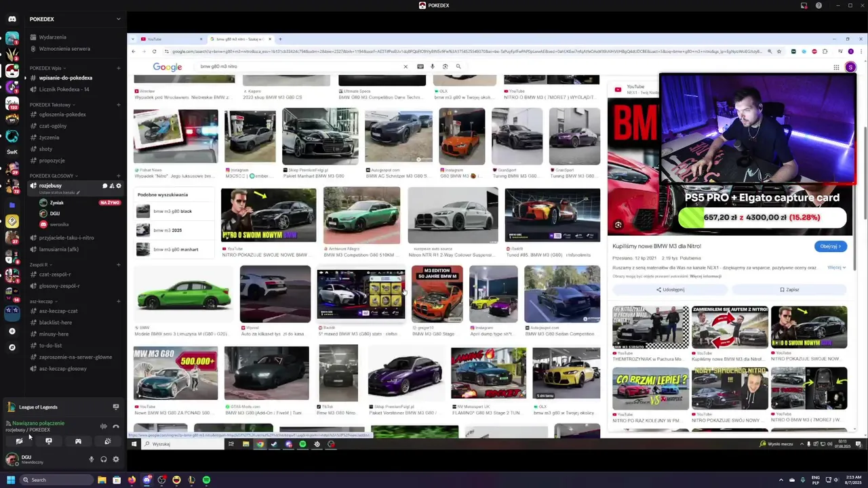Screen dimensions: 868x488
Task: Open Discord direct messages home icon
Action: (12, 19)
